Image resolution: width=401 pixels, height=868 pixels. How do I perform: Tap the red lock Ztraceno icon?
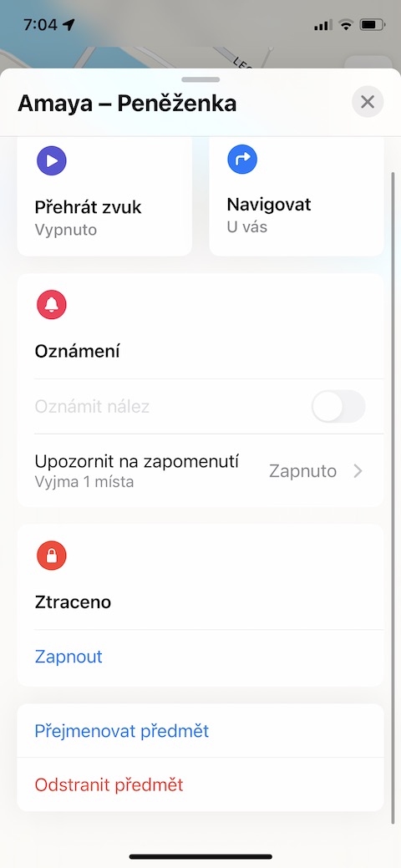(52, 556)
